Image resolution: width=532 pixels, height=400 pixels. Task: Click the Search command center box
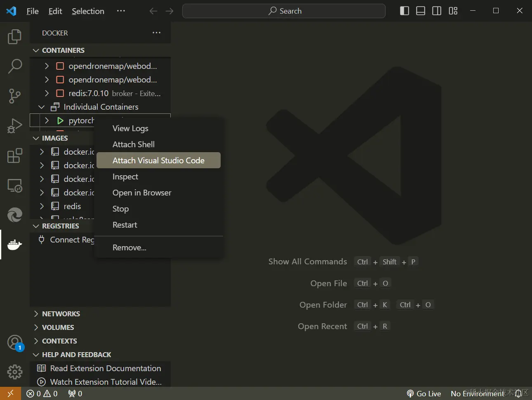[284, 11]
